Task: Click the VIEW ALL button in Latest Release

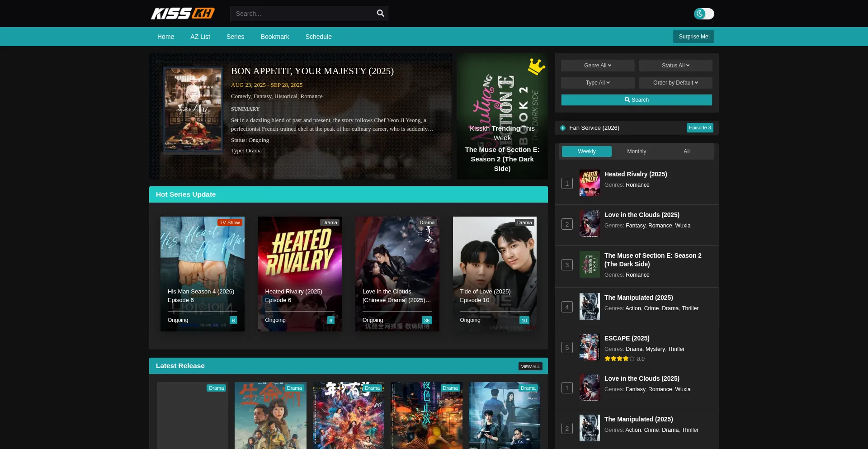Action: tap(530, 367)
